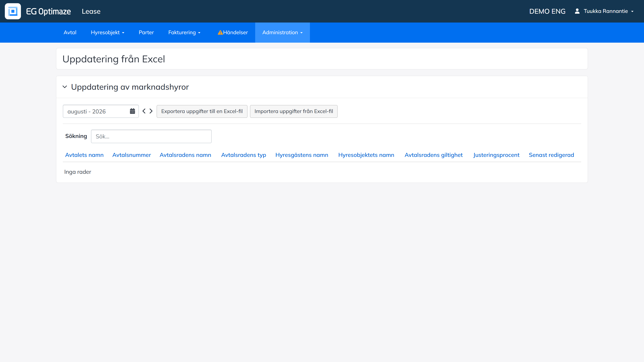This screenshot has width=644, height=362.
Task: Click the Inga rader empty message
Action: click(x=78, y=172)
